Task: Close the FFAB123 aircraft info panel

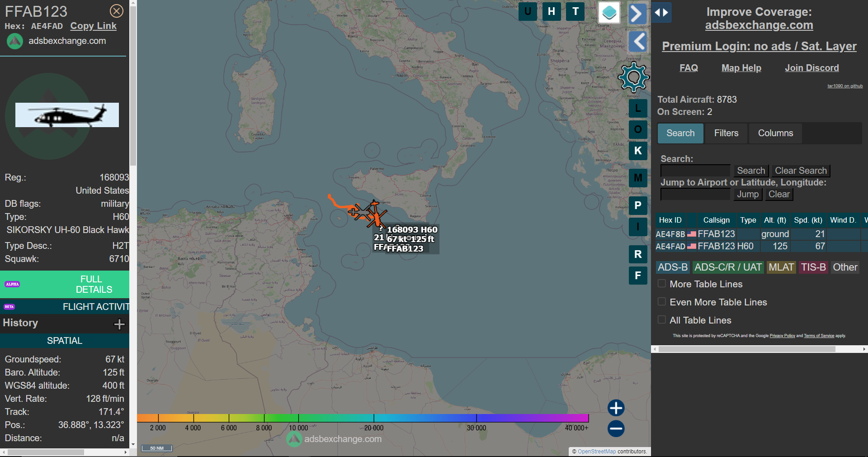Action: 117,11
